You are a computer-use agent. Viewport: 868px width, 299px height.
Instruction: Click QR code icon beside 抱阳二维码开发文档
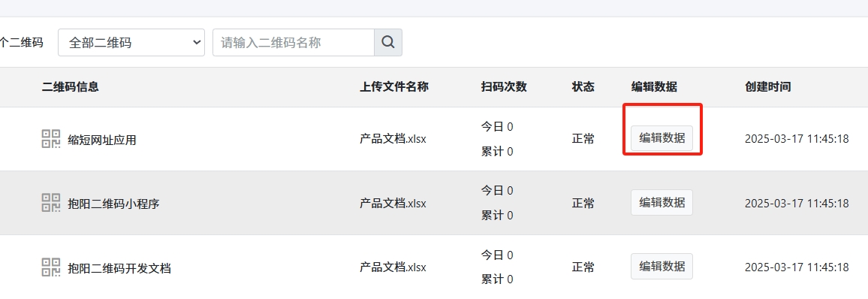[x=51, y=267]
